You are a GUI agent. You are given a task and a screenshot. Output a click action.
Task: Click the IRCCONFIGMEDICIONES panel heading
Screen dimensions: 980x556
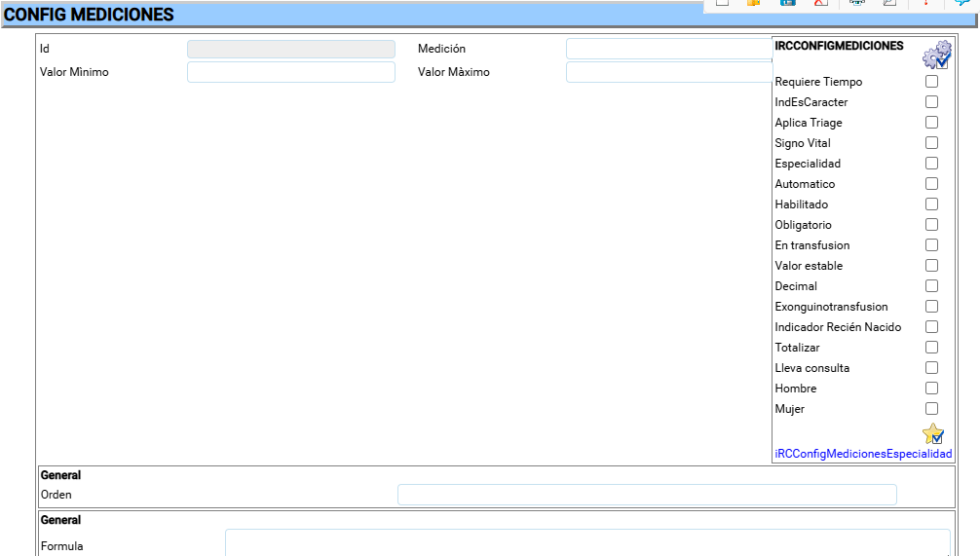click(839, 46)
